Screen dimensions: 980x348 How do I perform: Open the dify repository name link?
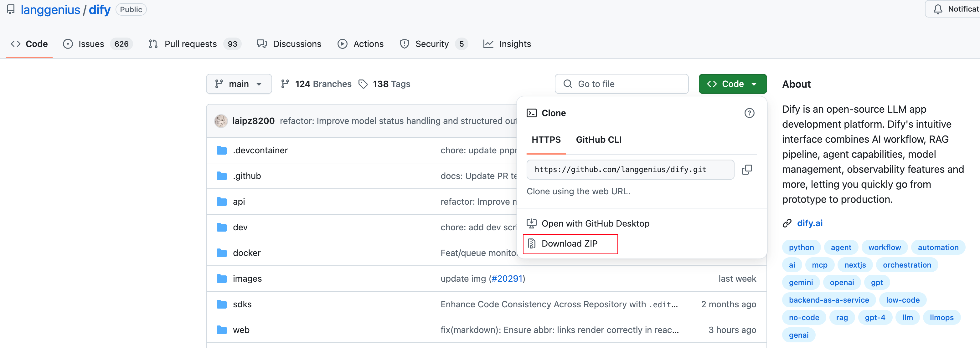click(x=100, y=9)
